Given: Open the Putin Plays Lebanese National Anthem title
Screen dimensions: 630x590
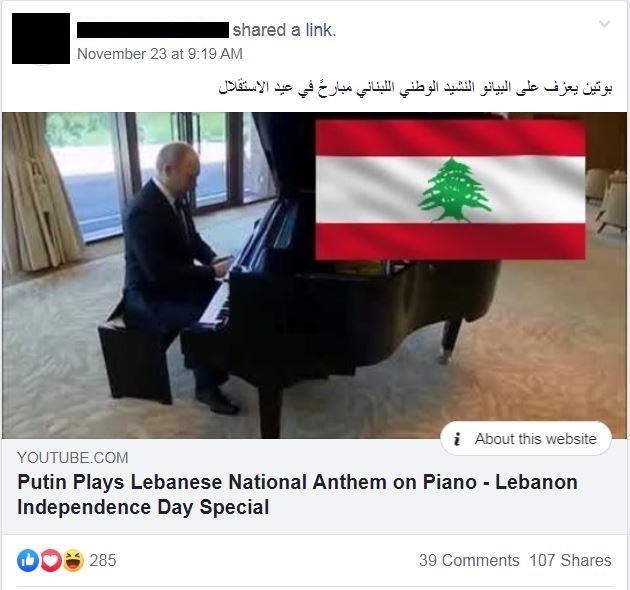Looking at the screenshot, I should click(x=297, y=494).
